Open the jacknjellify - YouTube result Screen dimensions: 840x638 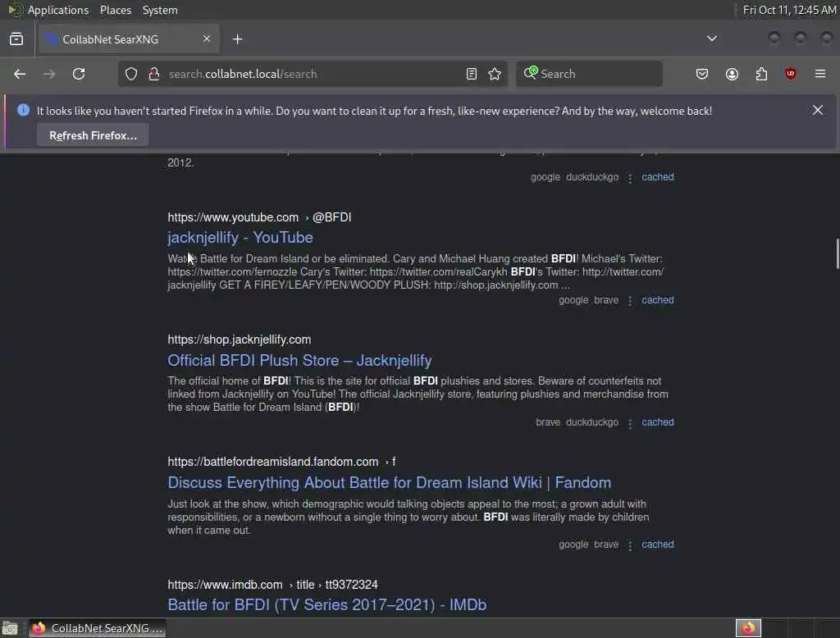click(x=240, y=237)
